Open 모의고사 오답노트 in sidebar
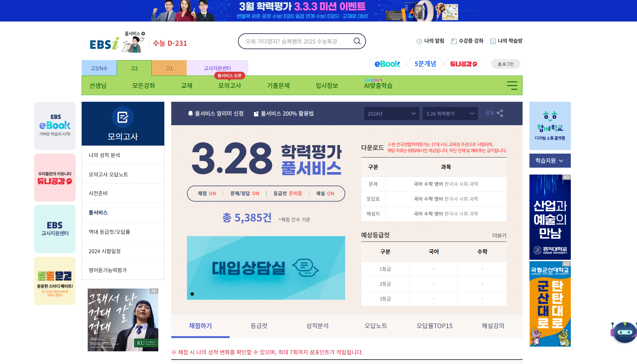The width and height of the screenshot is (637, 364). 123,175
